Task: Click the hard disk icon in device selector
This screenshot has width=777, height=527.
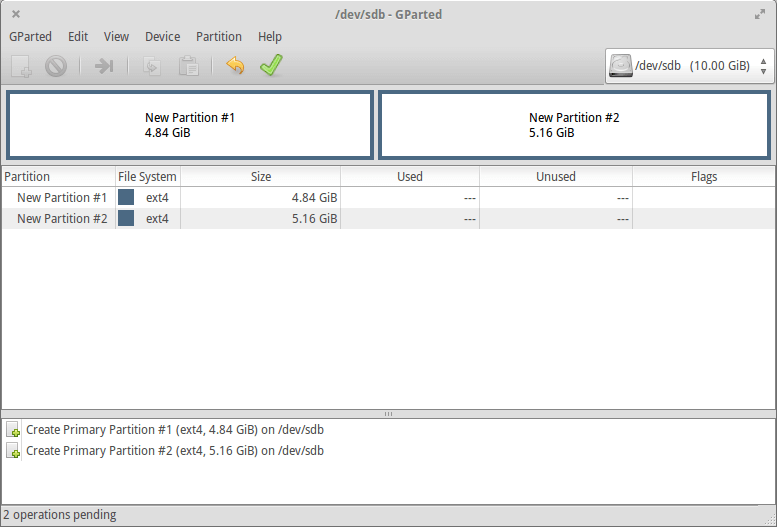Action: point(621,66)
